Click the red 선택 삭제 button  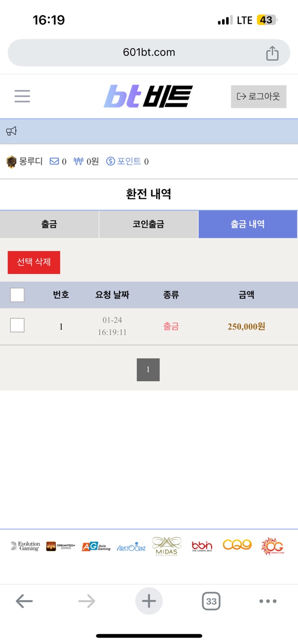(x=34, y=262)
